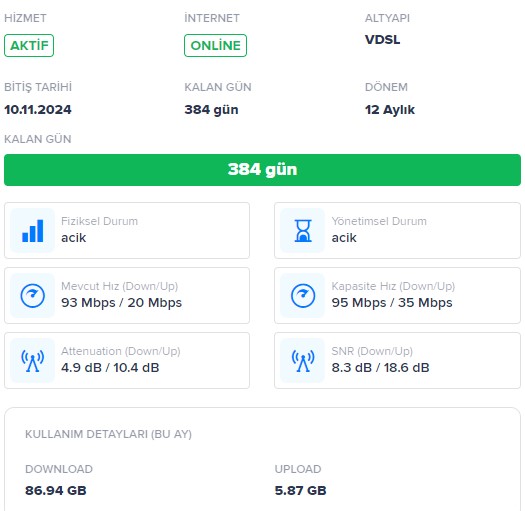
Task: Click the 4.9 dB / 10.4 dB attenuation value
Action: point(110,368)
